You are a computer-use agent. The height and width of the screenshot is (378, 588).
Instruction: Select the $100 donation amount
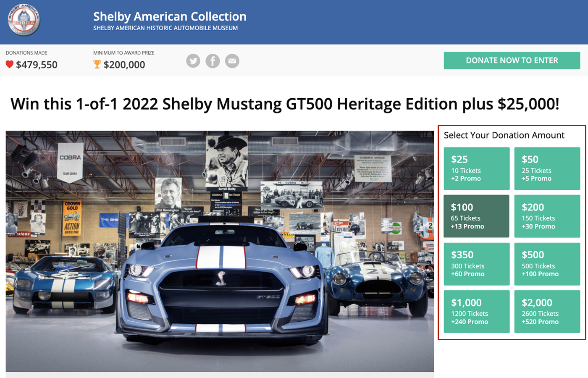(x=476, y=216)
